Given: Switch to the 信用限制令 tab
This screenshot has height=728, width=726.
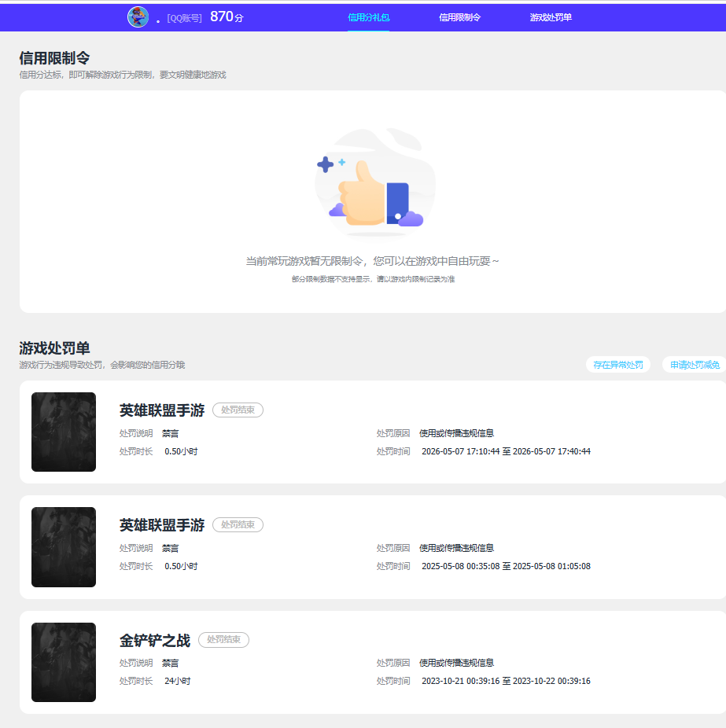Looking at the screenshot, I should click(x=459, y=17).
